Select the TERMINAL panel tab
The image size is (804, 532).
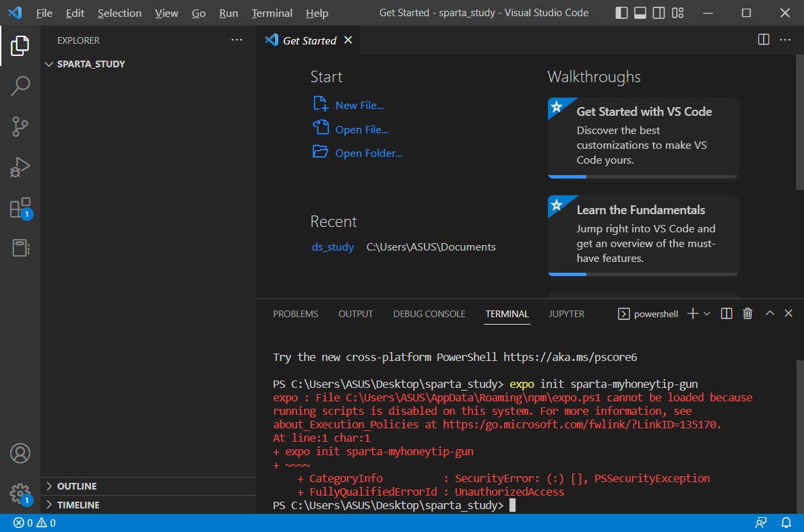tap(507, 314)
